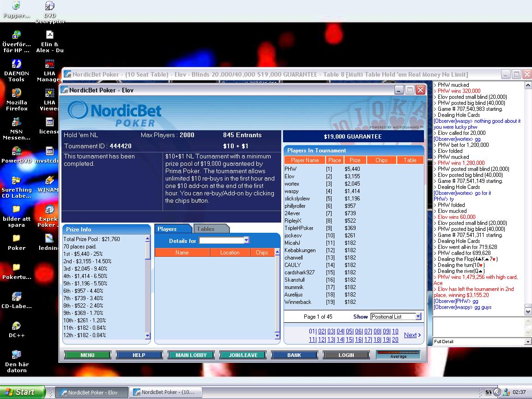
Task: Open SureThing CD Labeler icon
Action: coord(16,187)
